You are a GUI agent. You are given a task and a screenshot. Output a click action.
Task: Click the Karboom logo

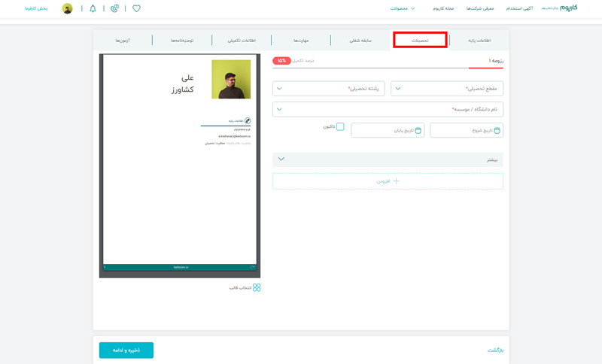(x=568, y=8)
